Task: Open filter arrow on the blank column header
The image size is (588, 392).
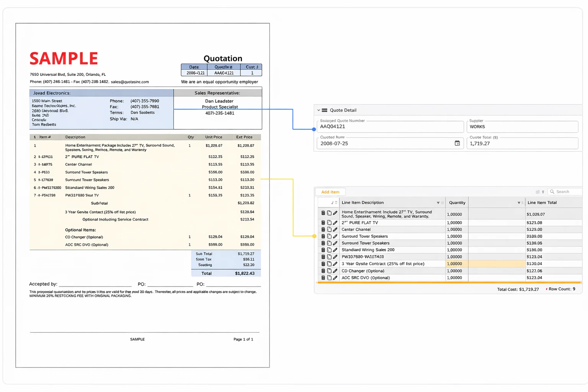Action: pyautogui.click(x=519, y=203)
